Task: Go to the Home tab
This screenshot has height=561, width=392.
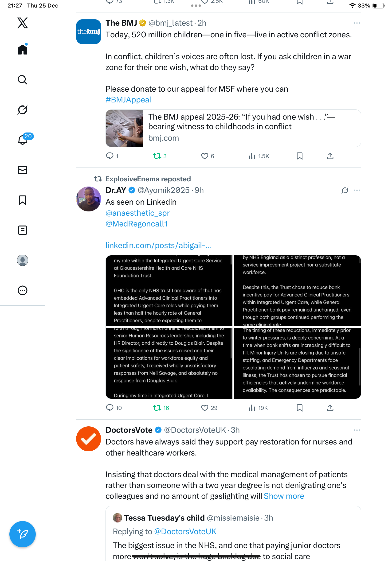Action: coord(23,50)
